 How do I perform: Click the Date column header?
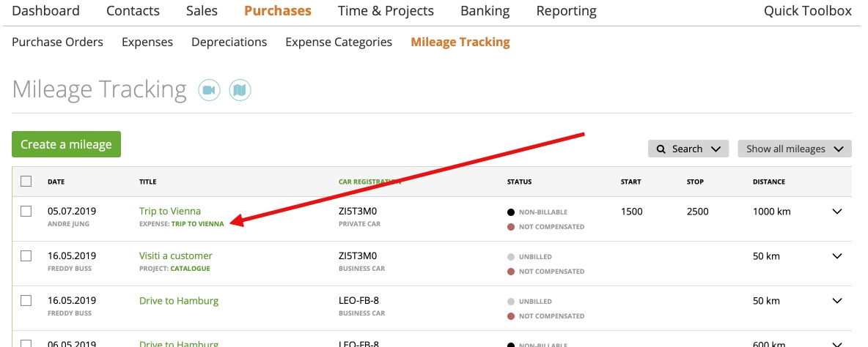[x=56, y=182]
